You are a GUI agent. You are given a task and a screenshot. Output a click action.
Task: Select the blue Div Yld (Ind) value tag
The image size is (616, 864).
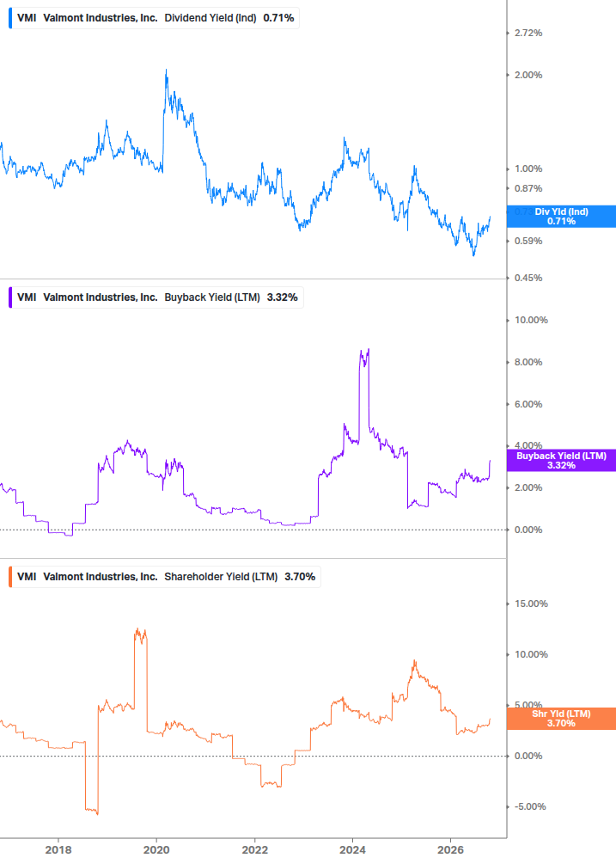click(561, 217)
